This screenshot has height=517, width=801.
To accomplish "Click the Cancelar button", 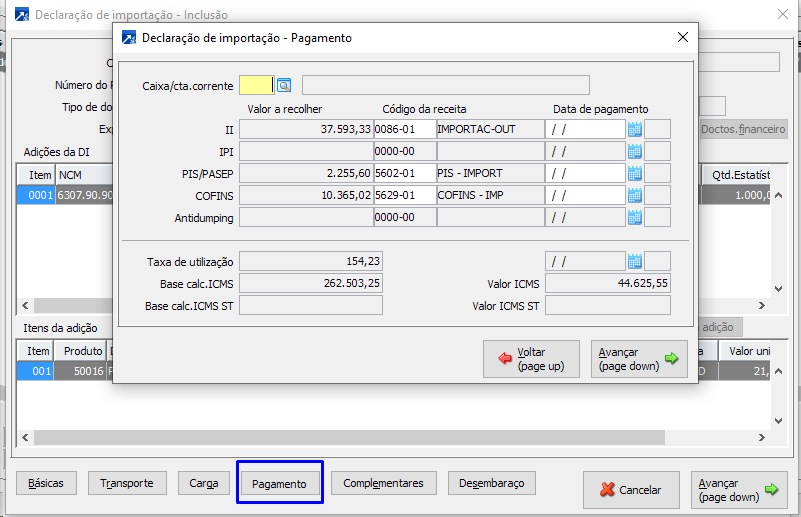I will click(x=631, y=489).
